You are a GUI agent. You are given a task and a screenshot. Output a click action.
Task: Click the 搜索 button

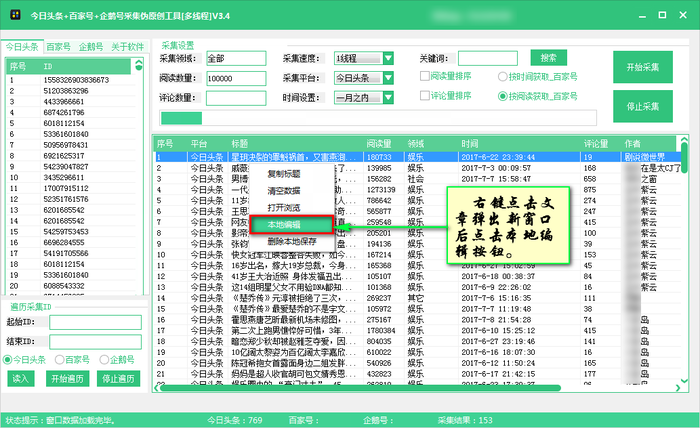coord(549,58)
